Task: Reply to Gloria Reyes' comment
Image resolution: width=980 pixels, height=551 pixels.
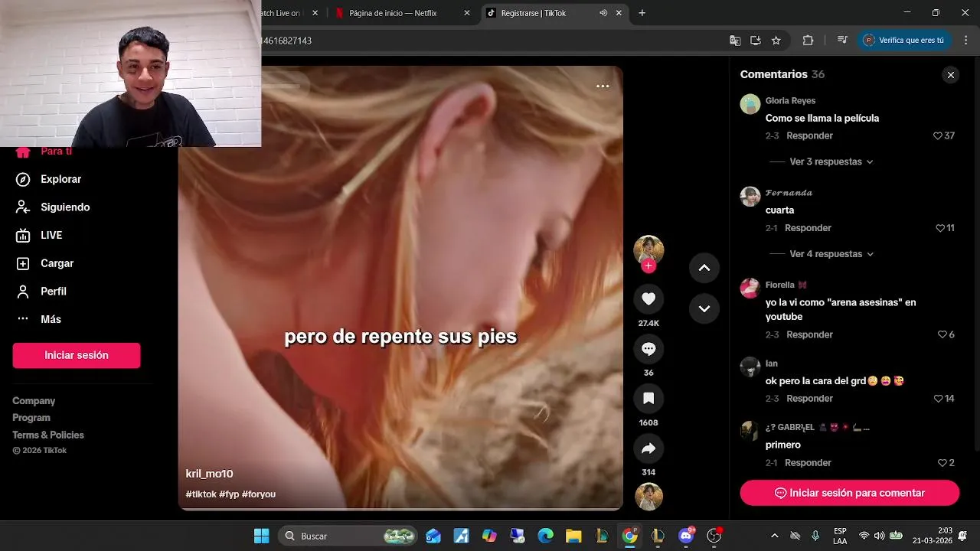Action: 809,135
